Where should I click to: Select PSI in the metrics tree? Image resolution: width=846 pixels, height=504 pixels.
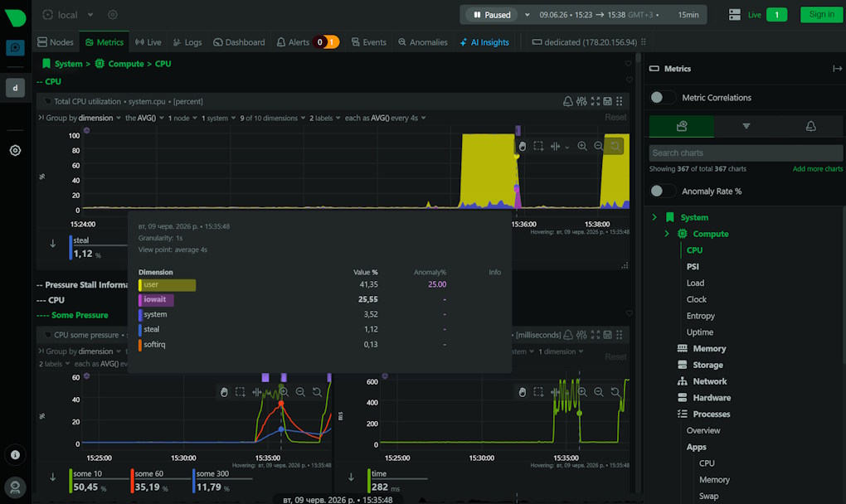coord(693,267)
